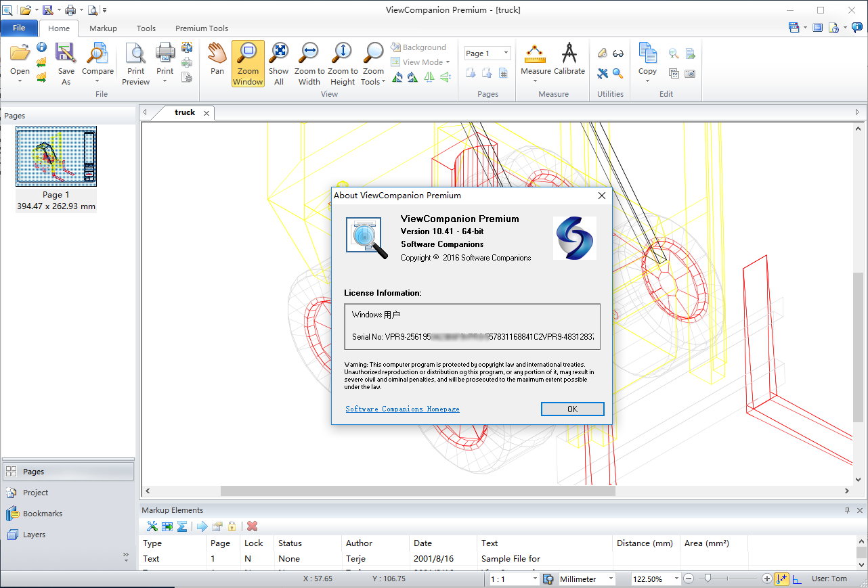Switch to the Tools ribbon tab
Viewport: 868px width, 588px height.
[x=146, y=28]
